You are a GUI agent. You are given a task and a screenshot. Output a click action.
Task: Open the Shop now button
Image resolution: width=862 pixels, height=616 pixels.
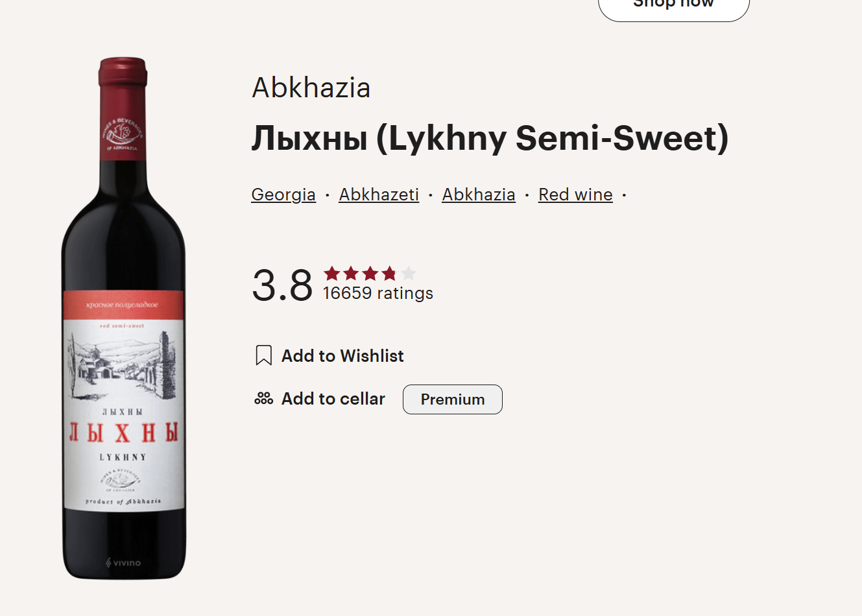click(674, 6)
